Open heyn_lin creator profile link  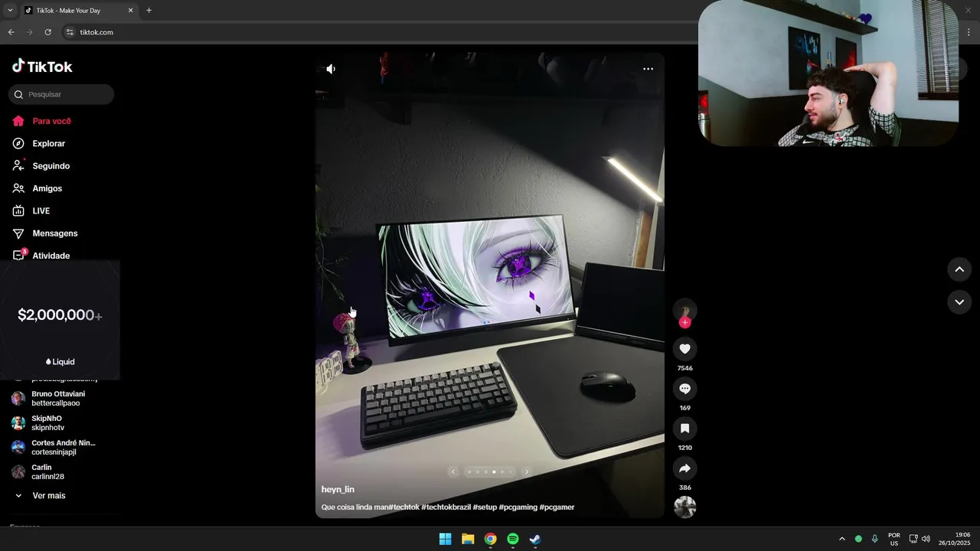point(338,490)
